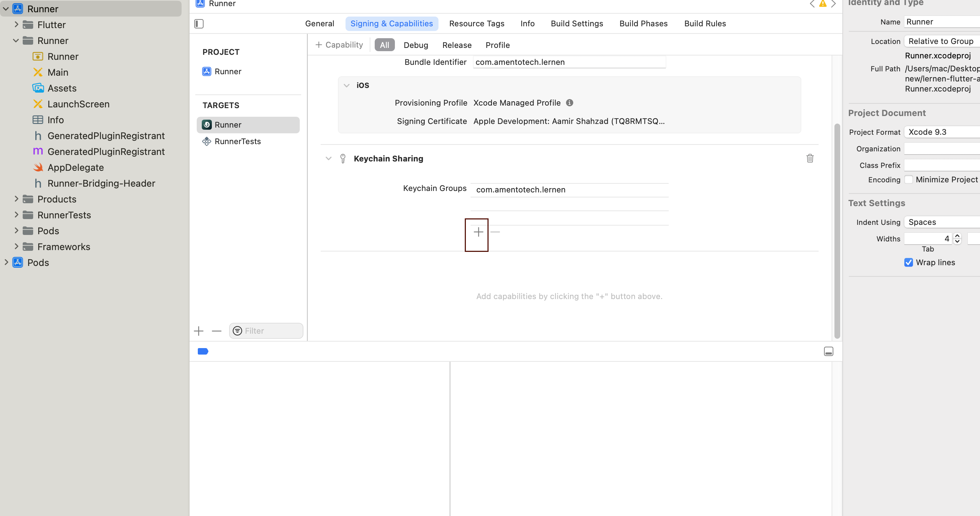Go to previous issue arrow

click(x=812, y=4)
